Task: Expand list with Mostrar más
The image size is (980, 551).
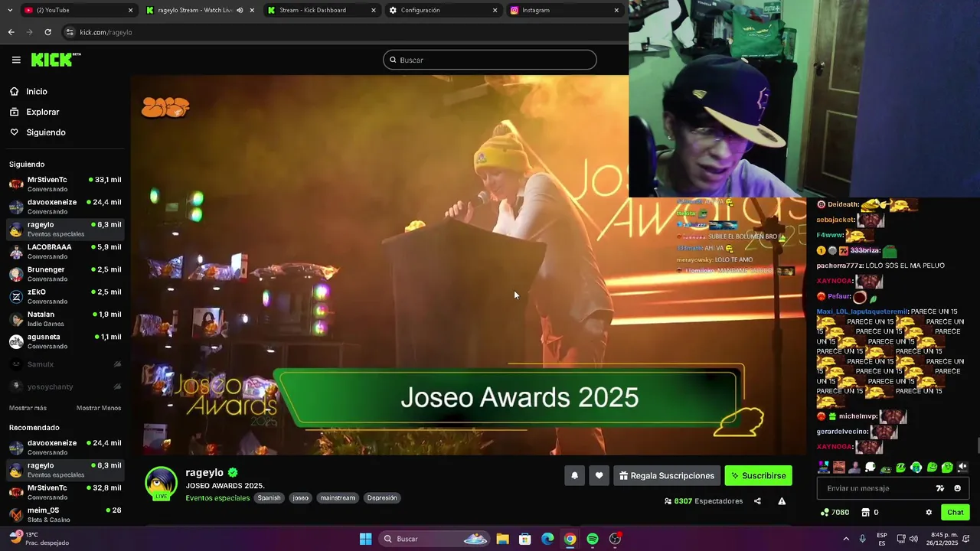Action: coord(28,408)
